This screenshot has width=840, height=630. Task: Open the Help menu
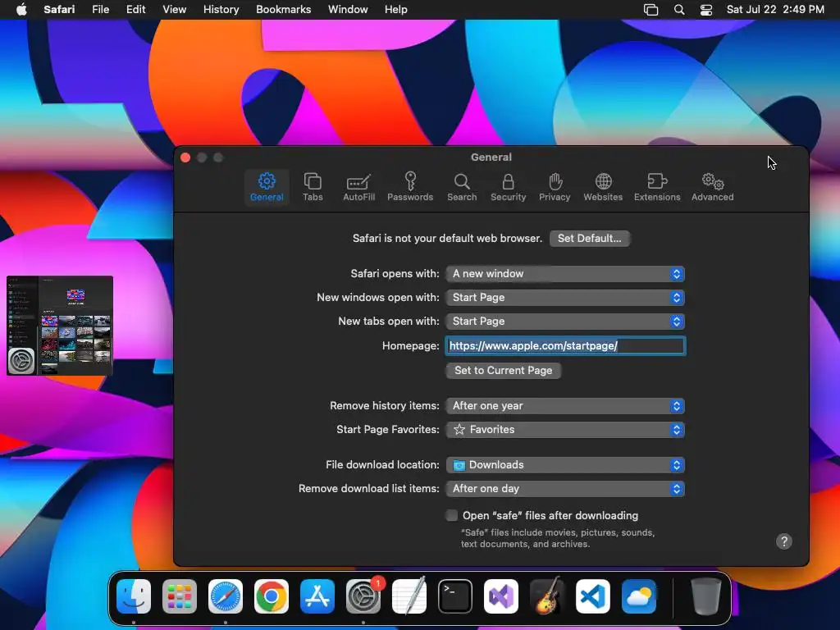[x=396, y=10]
